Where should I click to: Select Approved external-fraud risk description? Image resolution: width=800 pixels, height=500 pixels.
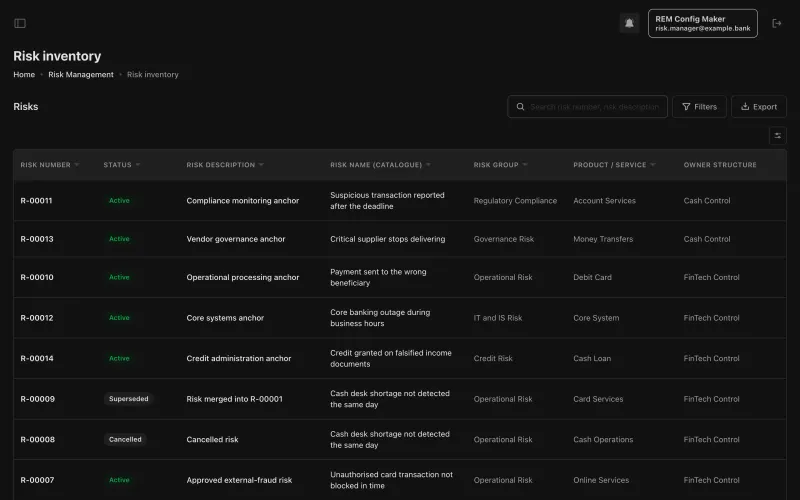[239, 480]
